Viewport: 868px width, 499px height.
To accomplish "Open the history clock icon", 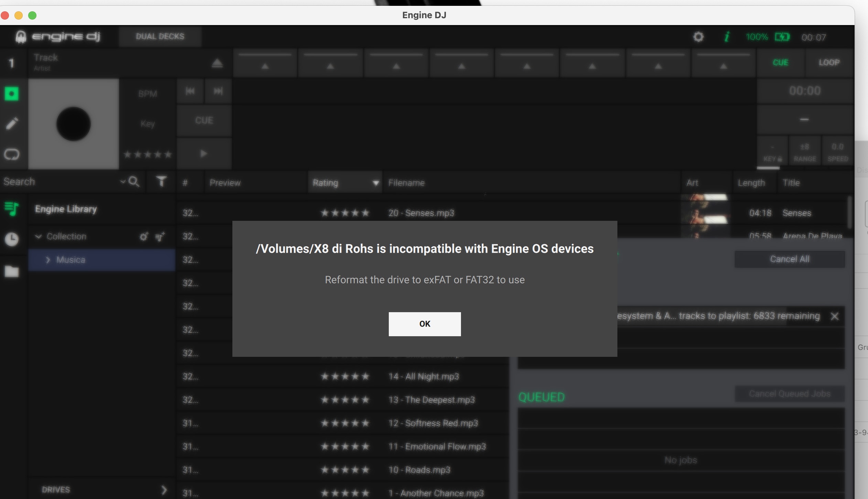I will pos(12,239).
